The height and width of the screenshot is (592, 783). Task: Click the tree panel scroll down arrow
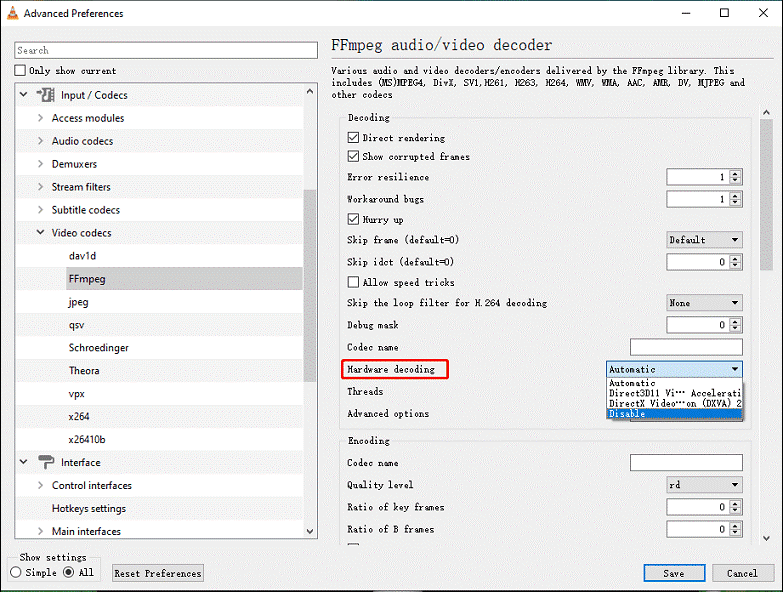(310, 531)
